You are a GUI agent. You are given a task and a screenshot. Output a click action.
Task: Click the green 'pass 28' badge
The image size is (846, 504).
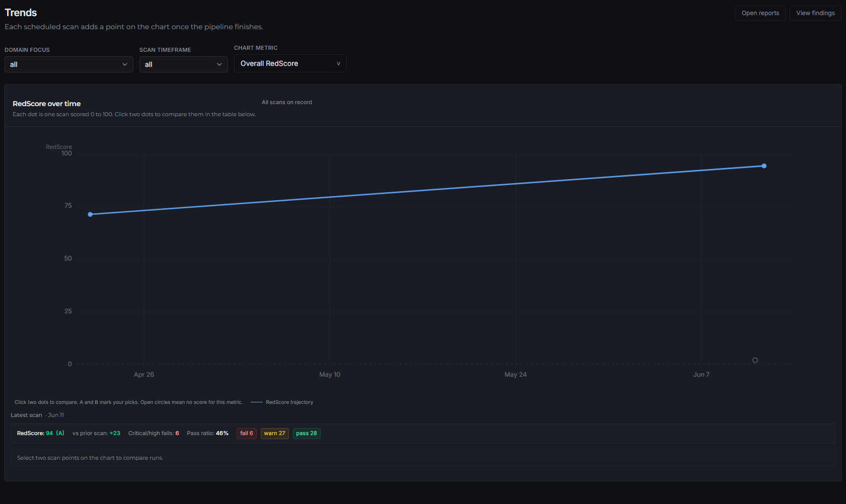tap(306, 434)
